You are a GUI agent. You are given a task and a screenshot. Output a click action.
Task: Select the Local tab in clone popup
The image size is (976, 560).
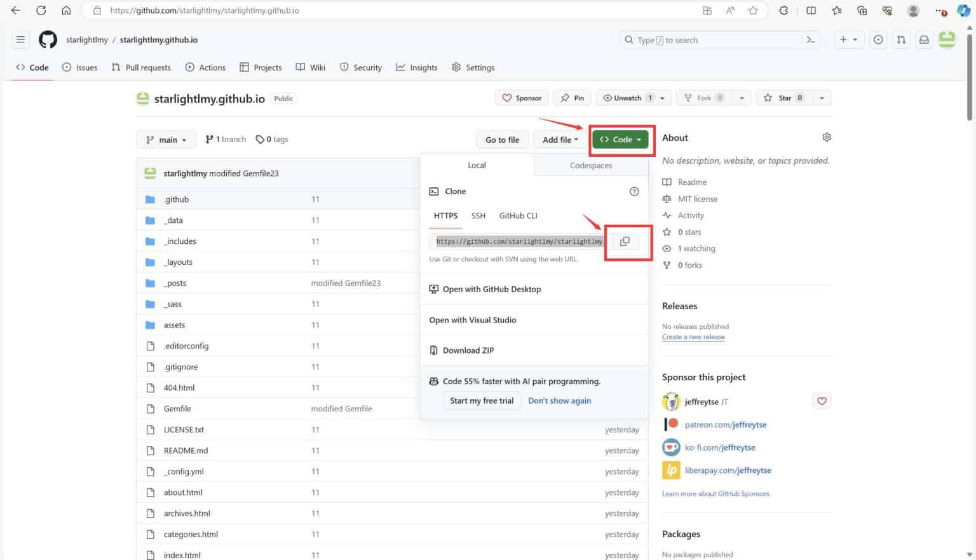[477, 165]
